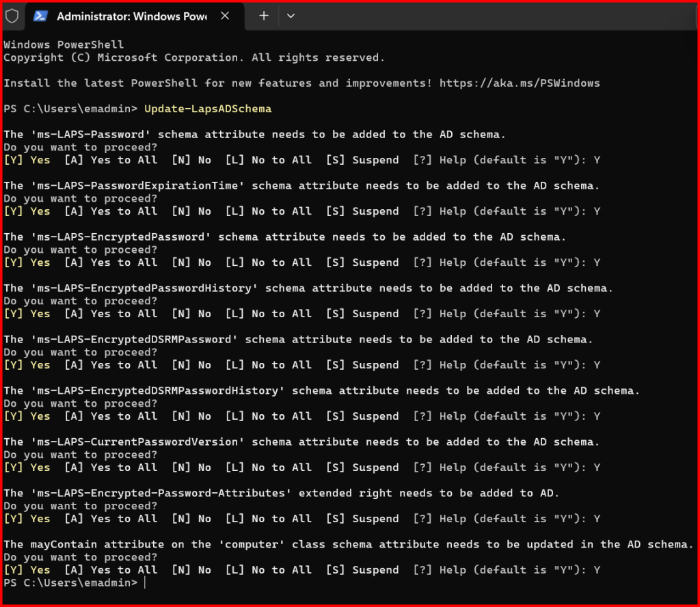Image resolution: width=700 pixels, height=607 pixels.
Task: Click the first PS C:\Users\emadmin> prompt
Action: click(70, 109)
